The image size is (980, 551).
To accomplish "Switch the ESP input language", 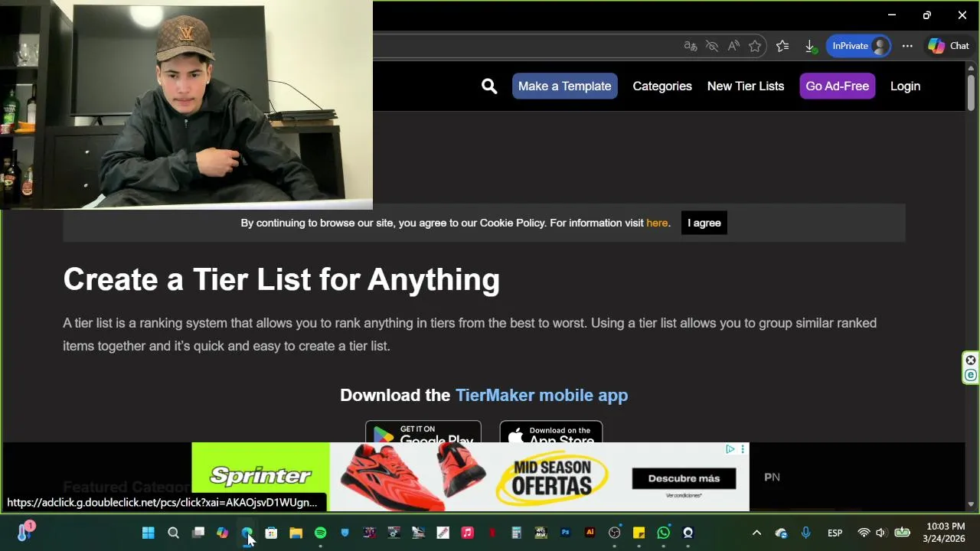I will pyautogui.click(x=835, y=533).
